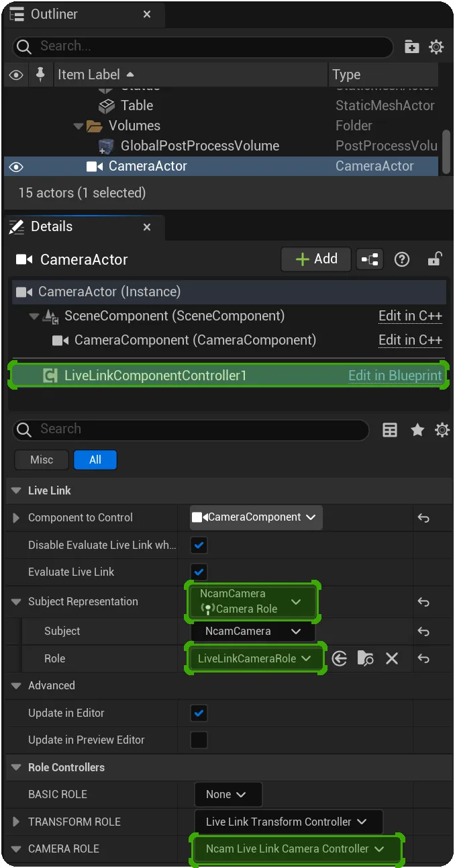Open the LiveLinkCameraRole dropdown
This screenshot has width=455, height=868.
[x=255, y=658]
